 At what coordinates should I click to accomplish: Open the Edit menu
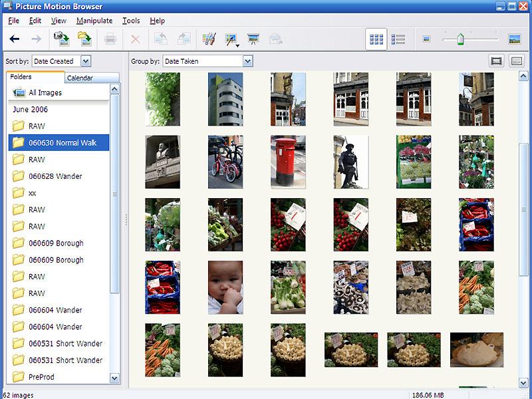(35, 21)
